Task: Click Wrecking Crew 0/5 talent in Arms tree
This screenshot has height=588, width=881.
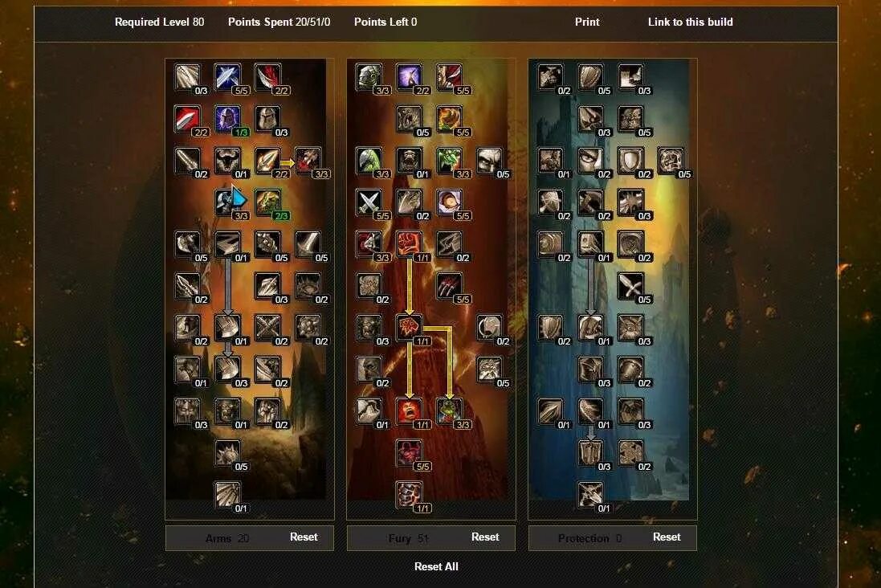Action: pyautogui.click(x=227, y=453)
